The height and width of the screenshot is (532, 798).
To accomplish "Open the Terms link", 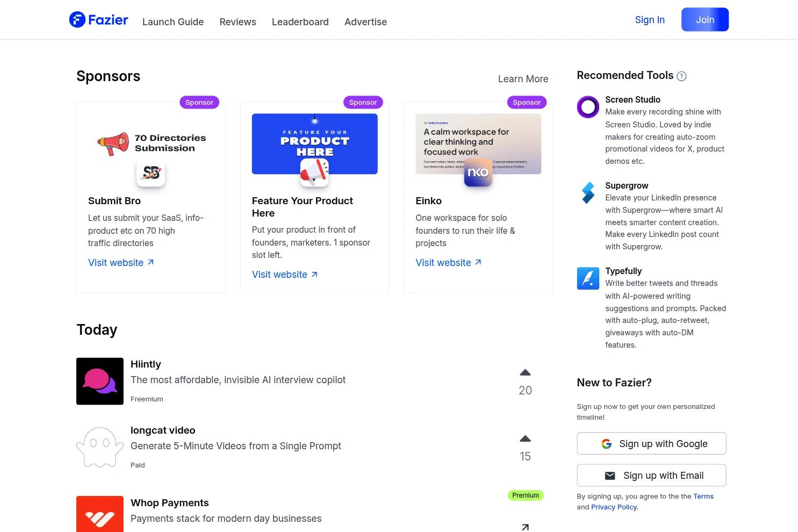I will coord(703,497).
